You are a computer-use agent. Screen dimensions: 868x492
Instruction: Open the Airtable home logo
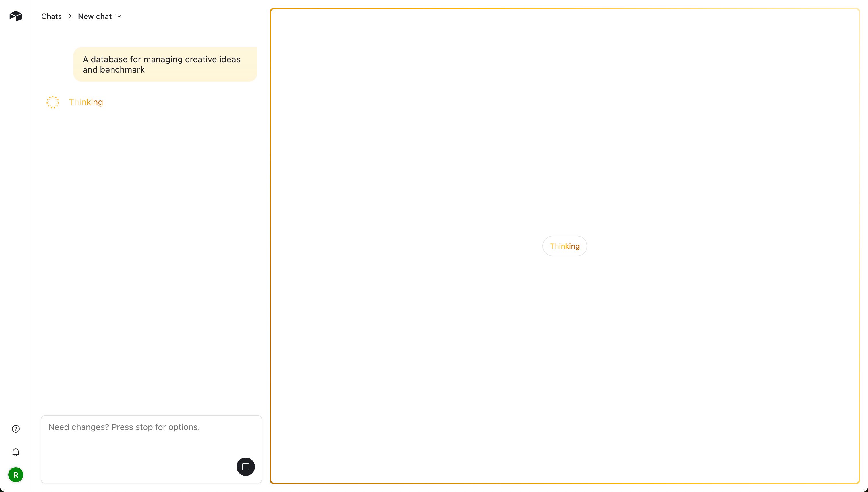[15, 16]
